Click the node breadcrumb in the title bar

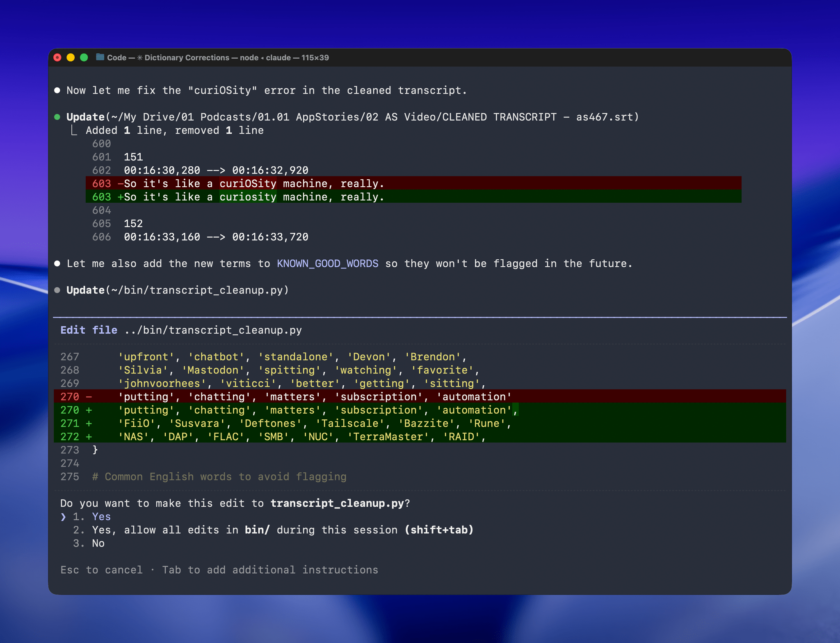(247, 57)
